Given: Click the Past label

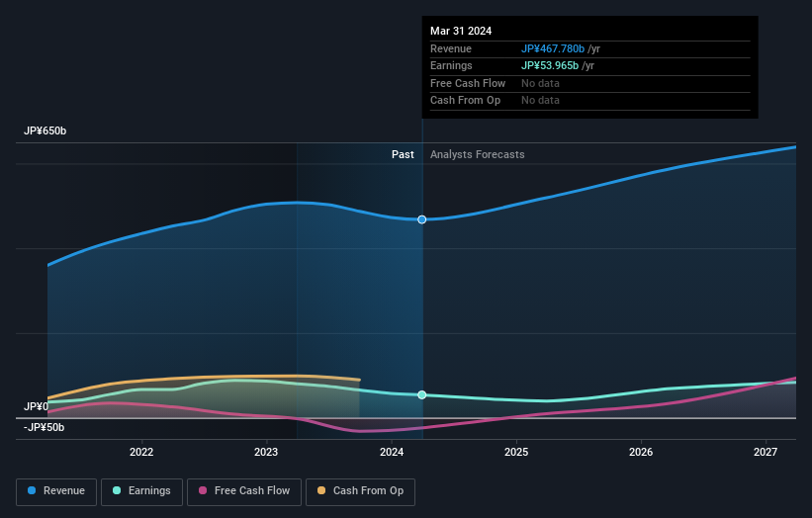Looking at the screenshot, I should click(403, 154).
